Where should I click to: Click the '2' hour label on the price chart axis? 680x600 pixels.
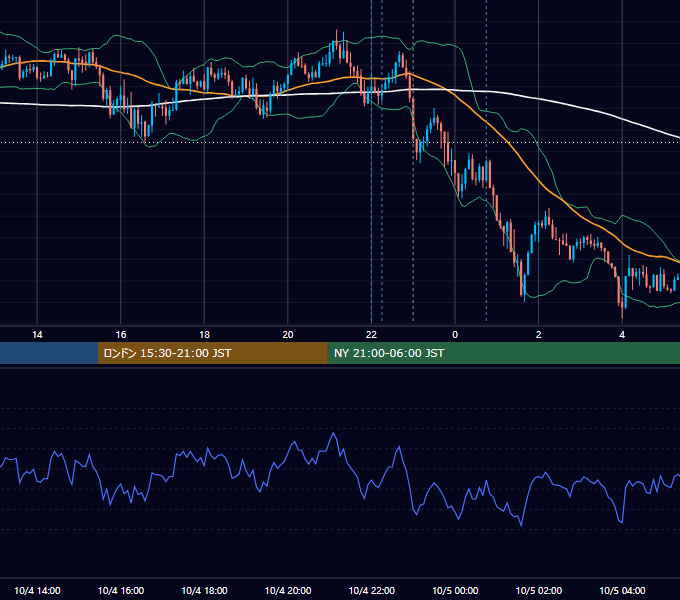click(x=539, y=335)
